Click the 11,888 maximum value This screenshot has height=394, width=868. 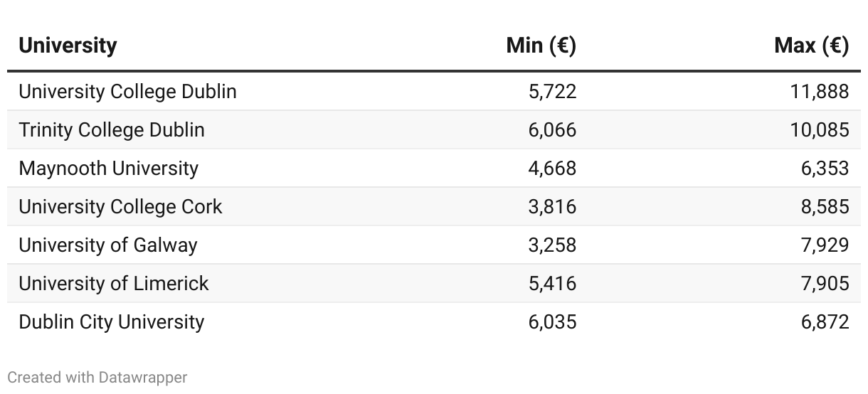coord(820,92)
